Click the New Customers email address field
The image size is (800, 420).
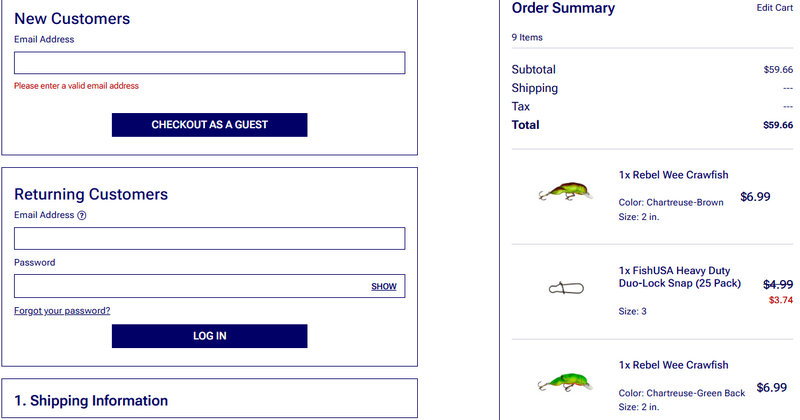click(x=209, y=63)
